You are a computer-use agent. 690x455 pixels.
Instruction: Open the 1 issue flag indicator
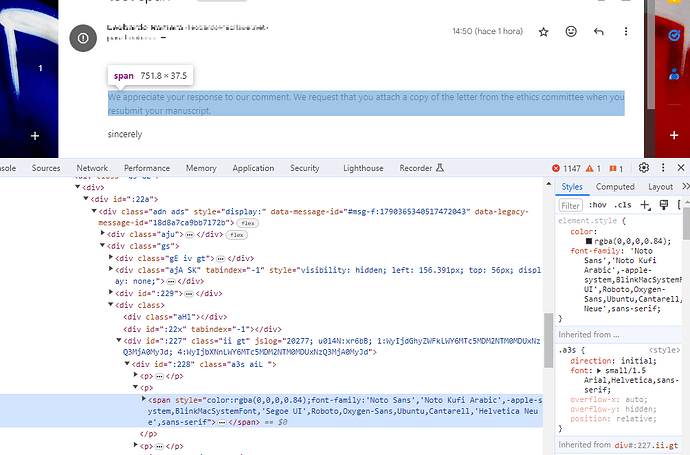tap(616, 169)
